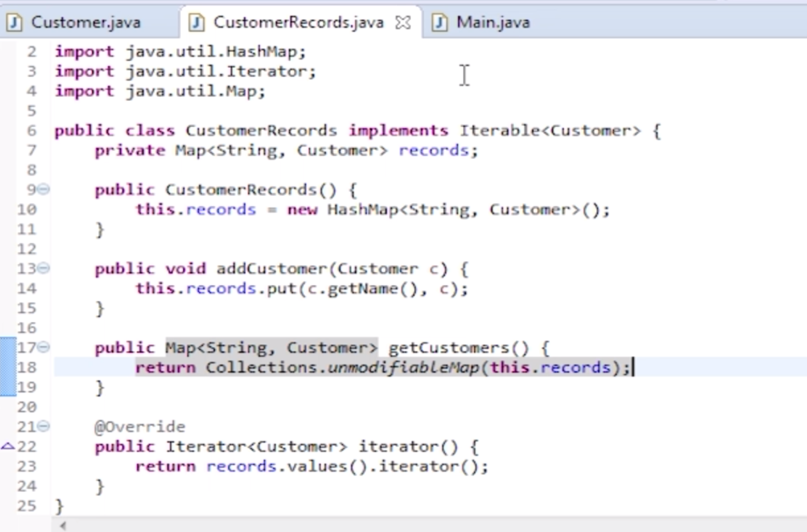807x532 pixels.
Task: Click the records field name on line 7
Action: click(x=433, y=151)
